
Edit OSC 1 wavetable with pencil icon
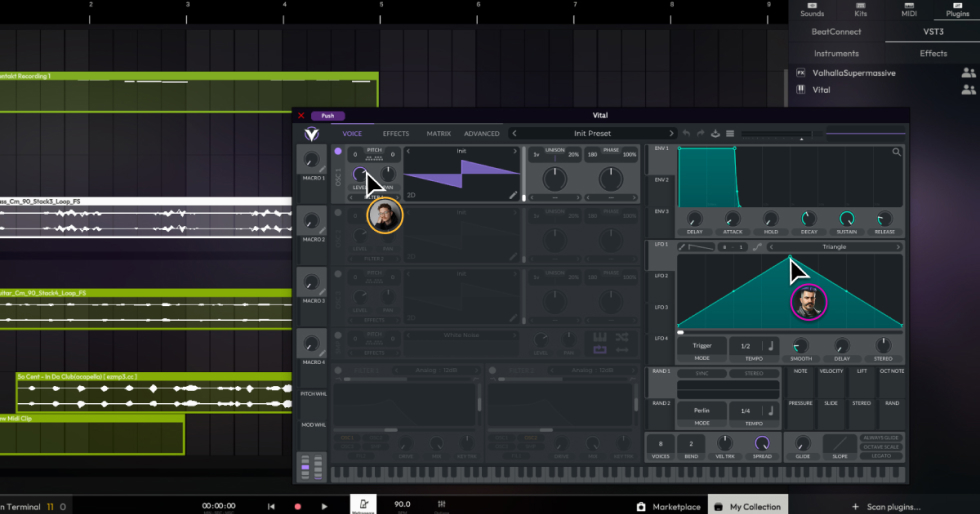513,195
